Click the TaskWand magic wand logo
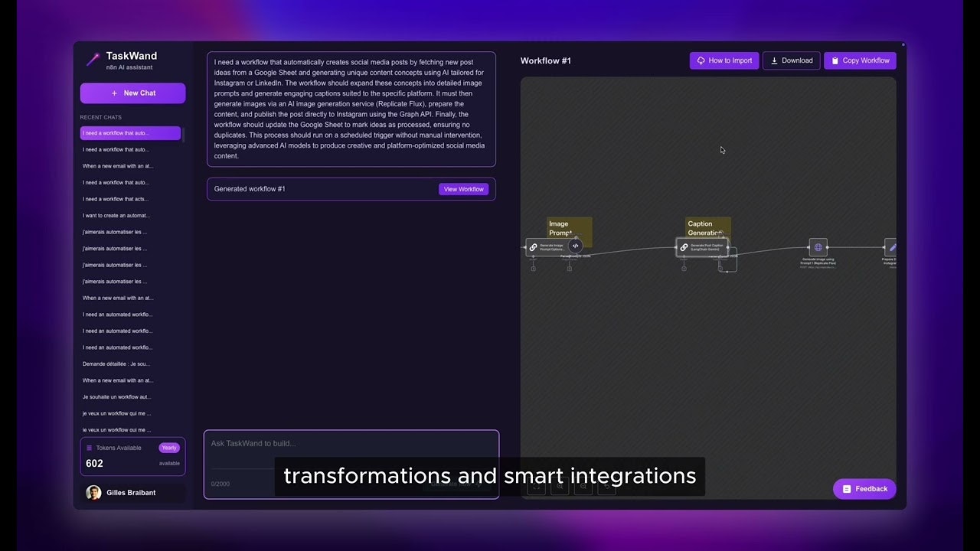This screenshot has width=980, height=551. pos(93,60)
